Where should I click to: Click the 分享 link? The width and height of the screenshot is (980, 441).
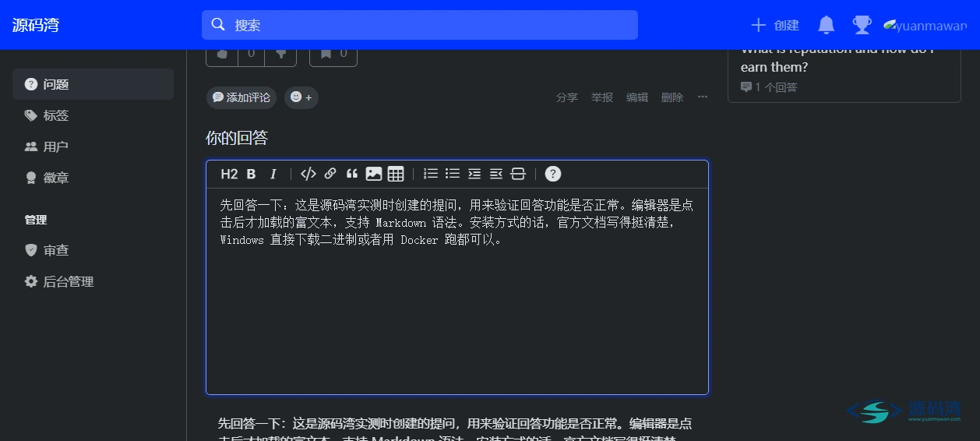point(567,97)
